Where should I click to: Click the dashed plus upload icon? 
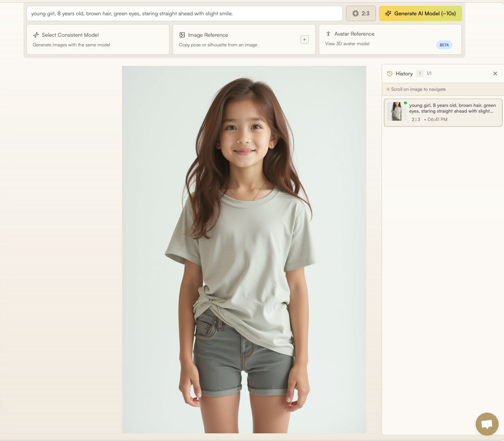click(305, 39)
